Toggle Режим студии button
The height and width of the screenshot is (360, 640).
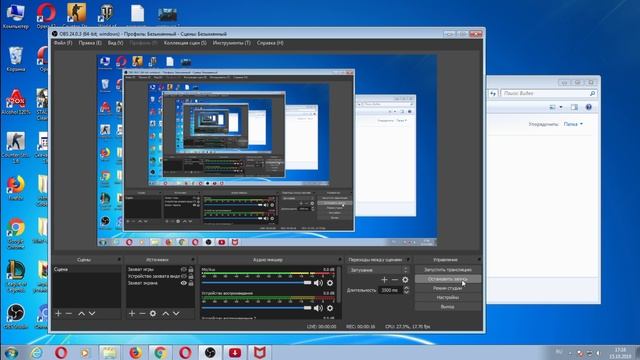[x=447, y=288]
